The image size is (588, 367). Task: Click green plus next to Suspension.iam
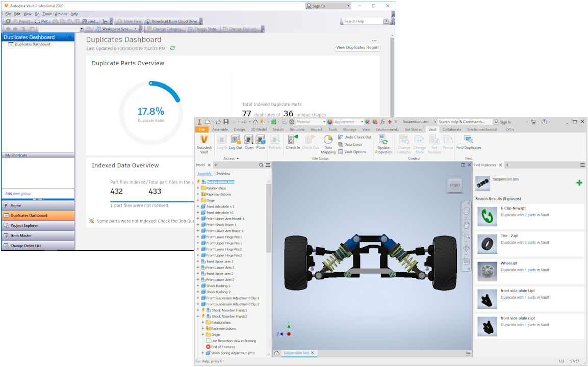(x=579, y=183)
